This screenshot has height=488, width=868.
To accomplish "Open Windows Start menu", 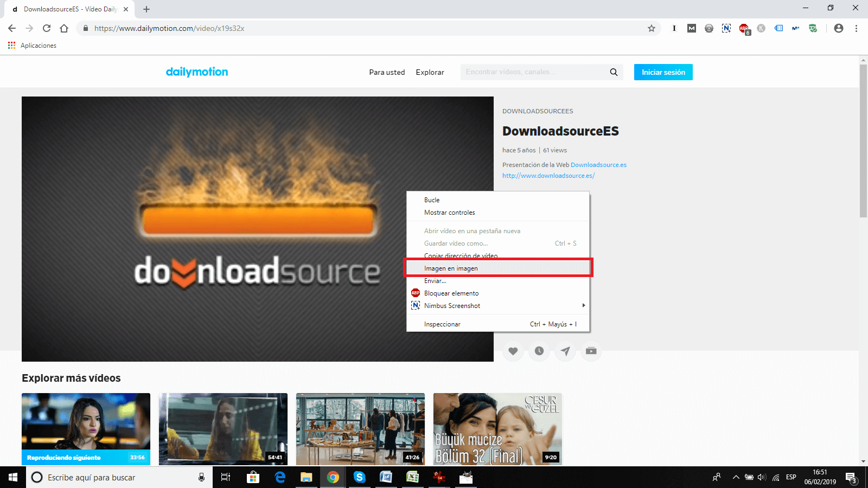I will [13, 477].
